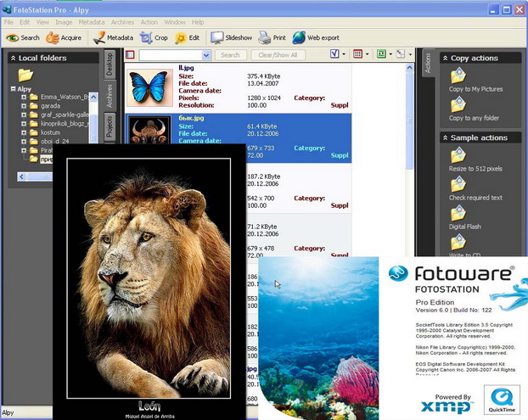
Task: Click the checkmark selection icon in filter bar
Action: (x=334, y=53)
